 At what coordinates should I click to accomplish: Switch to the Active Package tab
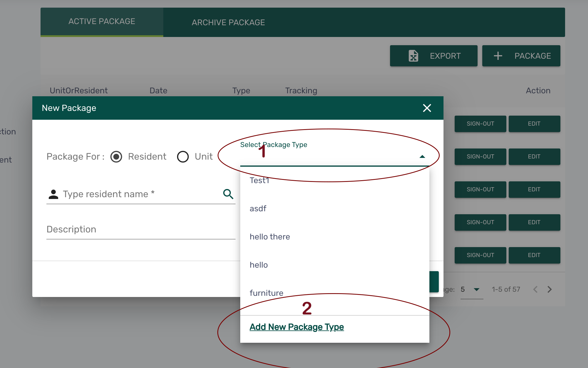[102, 21]
